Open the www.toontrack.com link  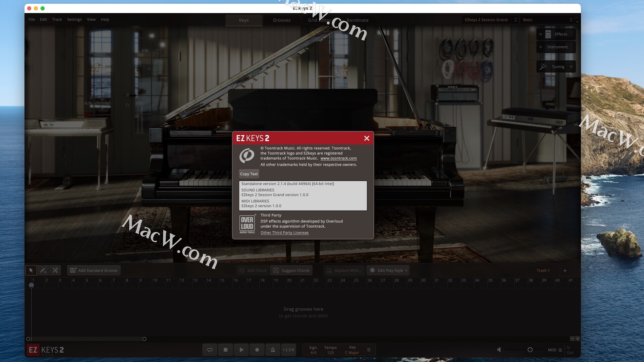338,158
